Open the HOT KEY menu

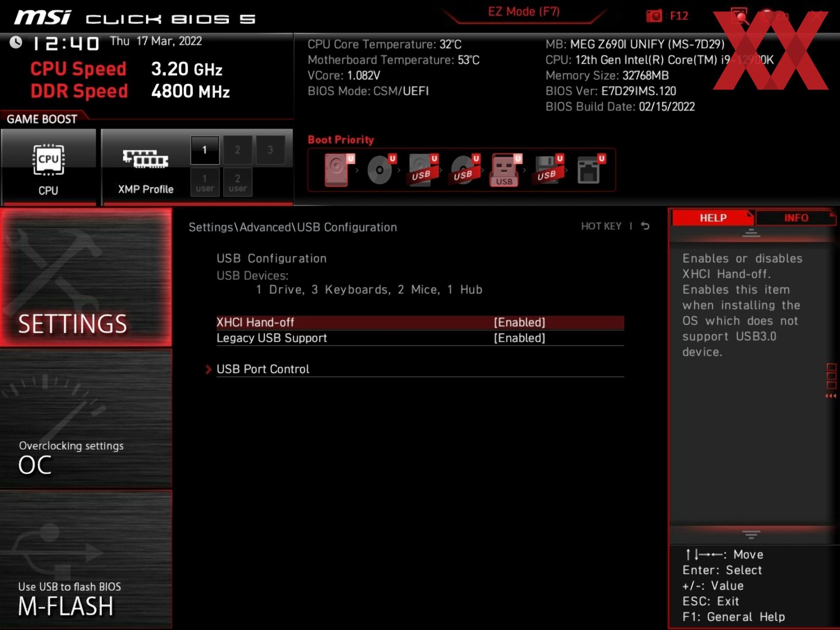(601, 226)
